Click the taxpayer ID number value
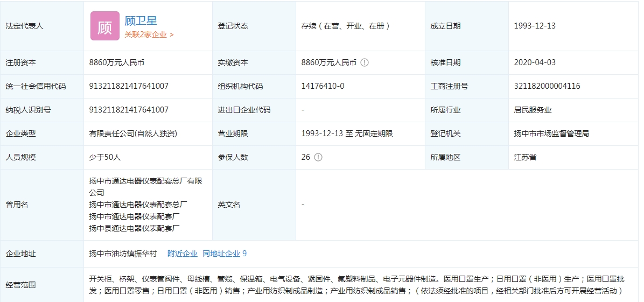Image resolution: width=644 pixels, height=302 pixels. [x=129, y=110]
